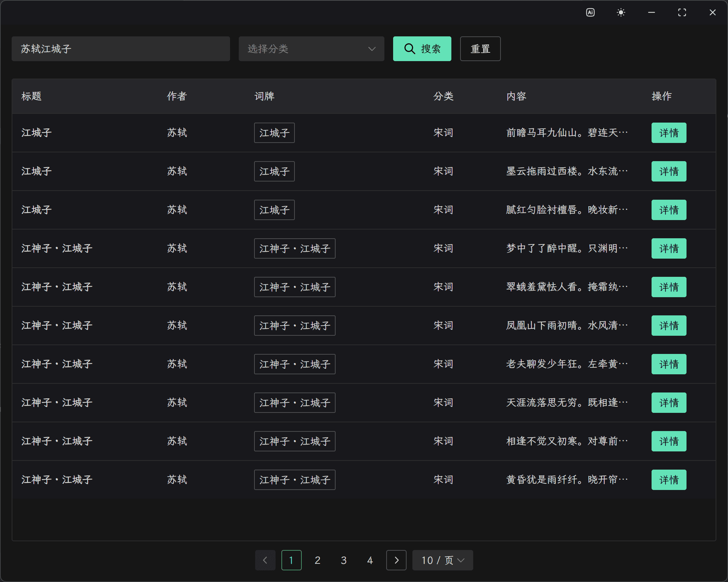
Task: Go to the previous page arrow
Action: (x=265, y=560)
